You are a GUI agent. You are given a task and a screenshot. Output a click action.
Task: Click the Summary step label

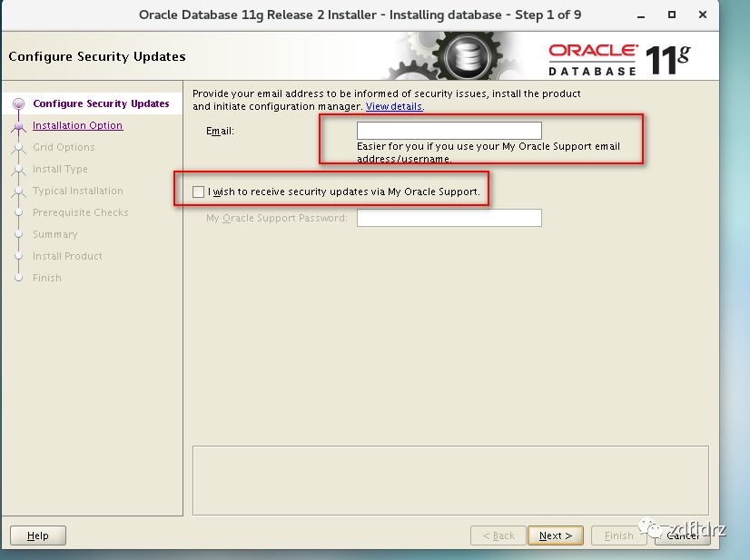click(x=55, y=234)
